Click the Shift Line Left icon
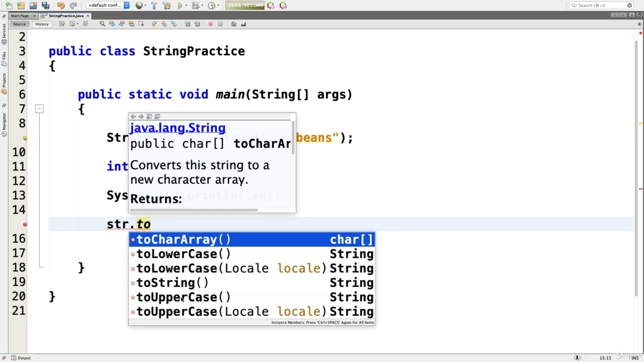Image resolution: width=644 pixels, height=362 pixels. point(187,24)
